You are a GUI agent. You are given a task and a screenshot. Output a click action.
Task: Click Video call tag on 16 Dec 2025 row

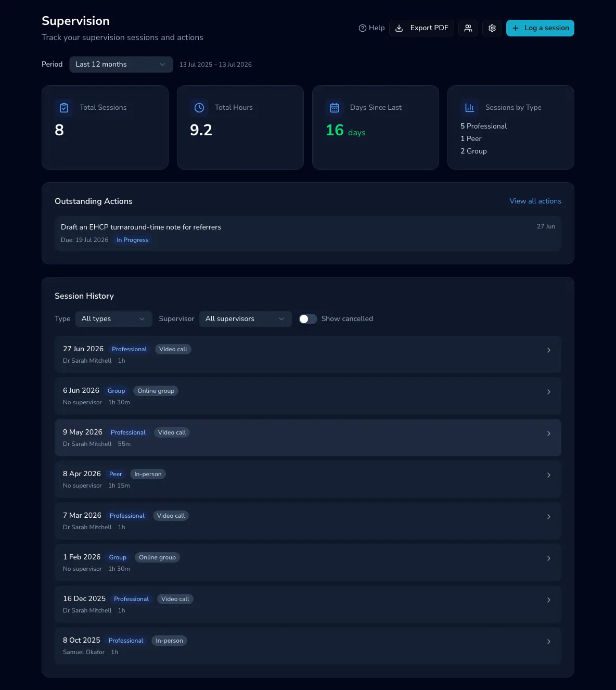click(x=175, y=599)
